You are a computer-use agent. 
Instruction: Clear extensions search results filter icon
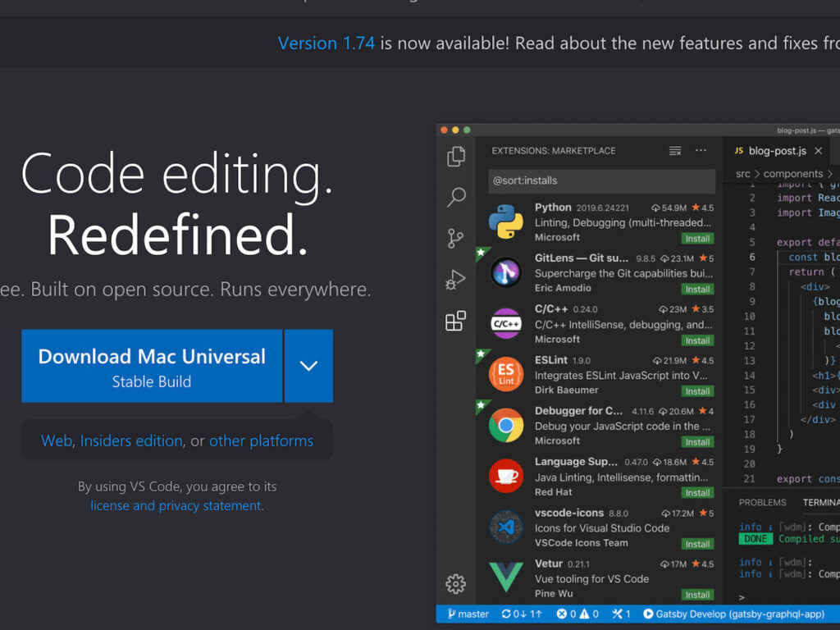click(x=675, y=151)
